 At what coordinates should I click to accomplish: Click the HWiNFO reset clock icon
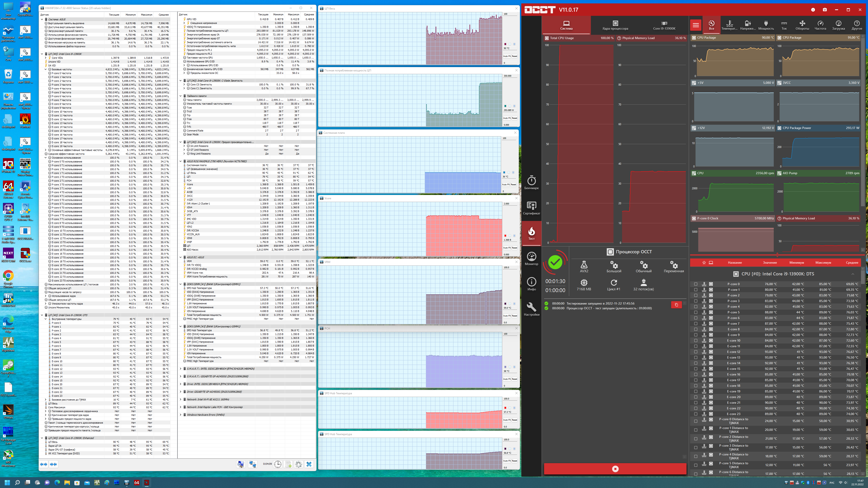(x=278, y=464)
